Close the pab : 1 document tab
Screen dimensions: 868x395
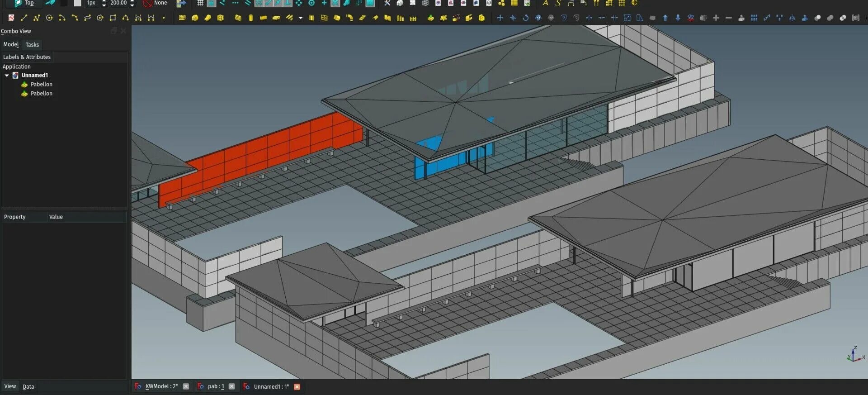pos(231,386)
